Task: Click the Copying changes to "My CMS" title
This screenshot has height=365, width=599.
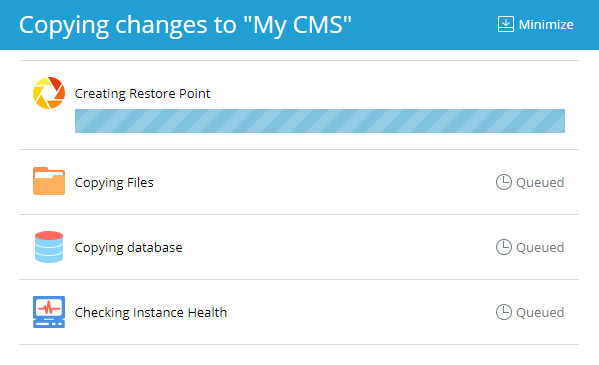Action: [x=185, y=25]
